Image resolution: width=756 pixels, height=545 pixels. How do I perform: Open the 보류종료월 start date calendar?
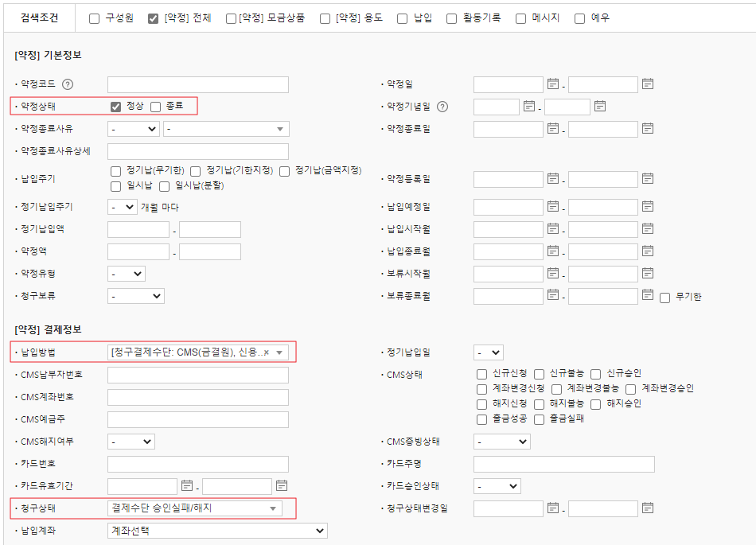[x=553, y=296]
